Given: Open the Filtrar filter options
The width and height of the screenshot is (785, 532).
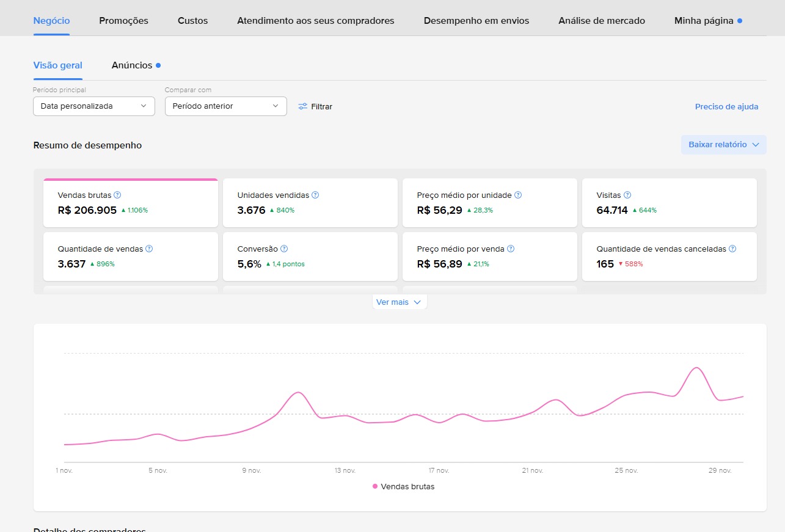Looking at the screenshot, I should (x=315, y=106).
